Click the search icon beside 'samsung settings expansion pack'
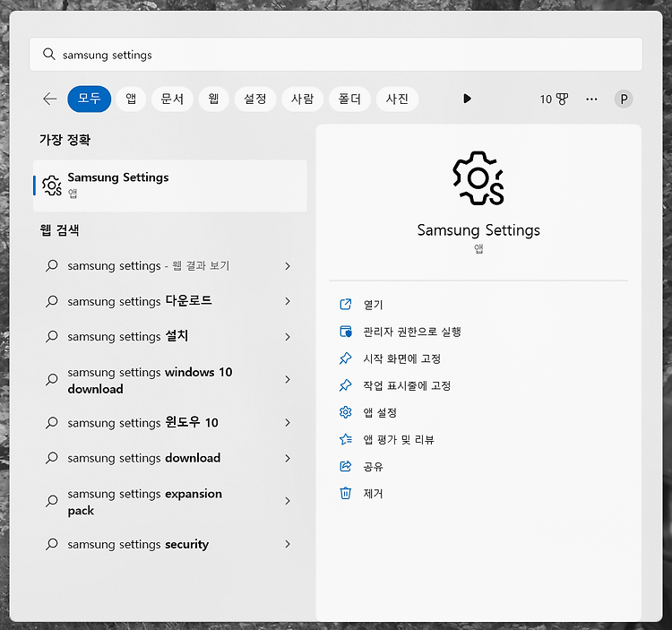 click(x=52, y=501)
